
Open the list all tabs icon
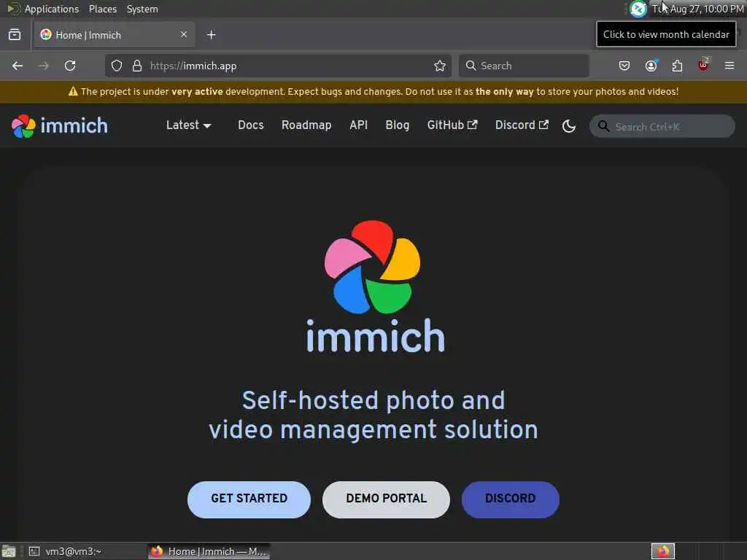(15, 35)
